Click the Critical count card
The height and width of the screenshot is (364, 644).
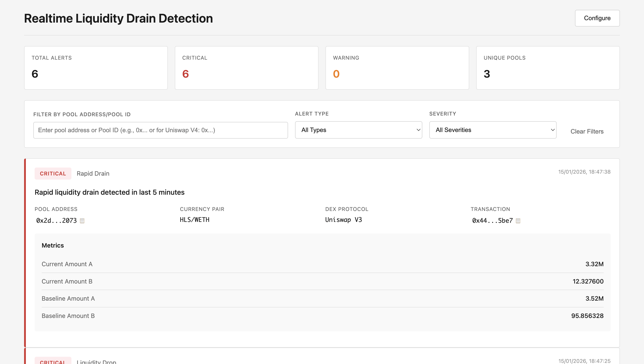(246, 68)
